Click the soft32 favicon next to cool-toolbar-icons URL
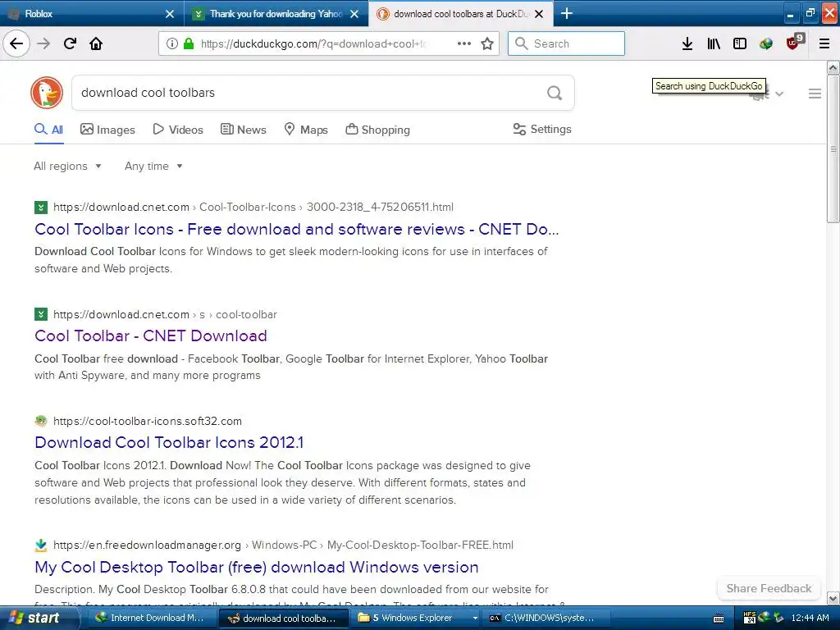840x630 pixels. 41,421
